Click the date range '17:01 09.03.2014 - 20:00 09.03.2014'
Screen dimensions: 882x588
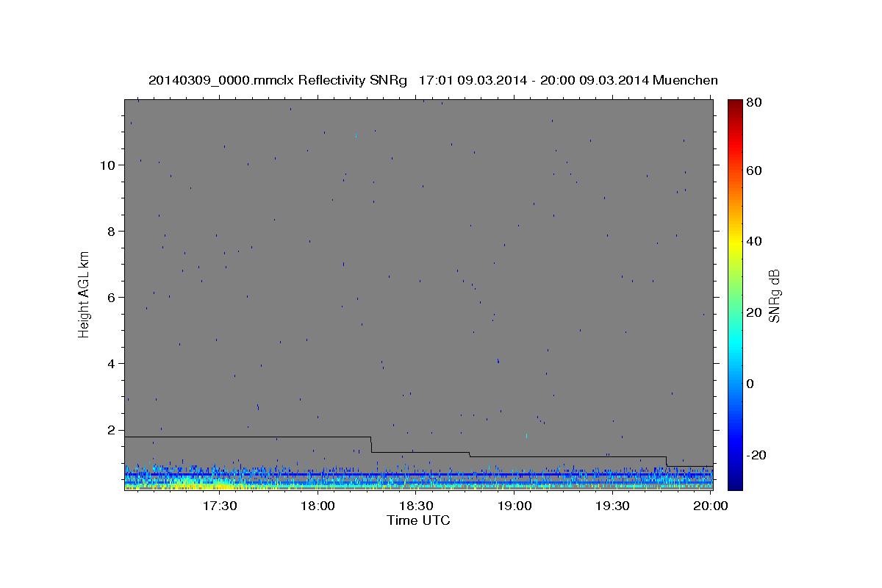click(x=533, y=80)
